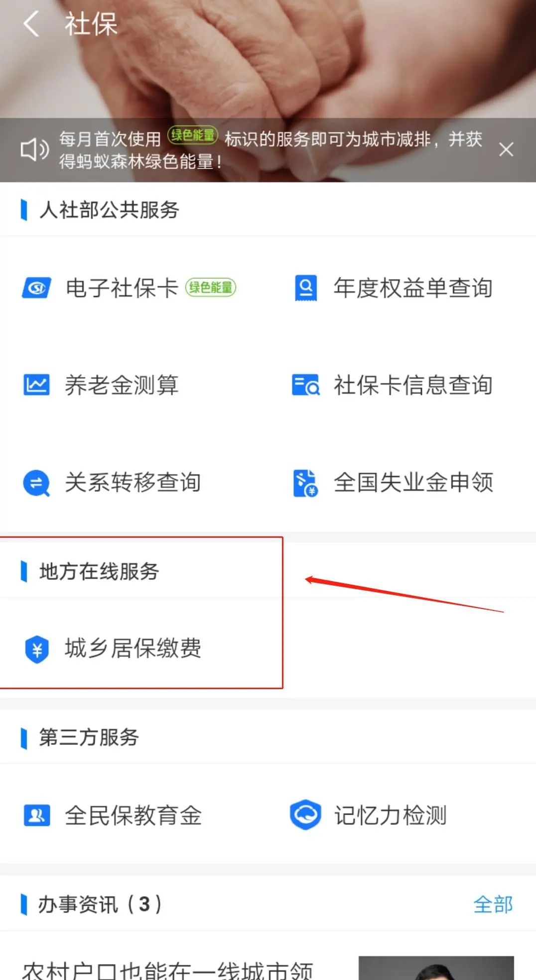Tap the 绿色能量 badge beside 电子社保卡
This screenshot has height=980, width=536.
[211, 287]
